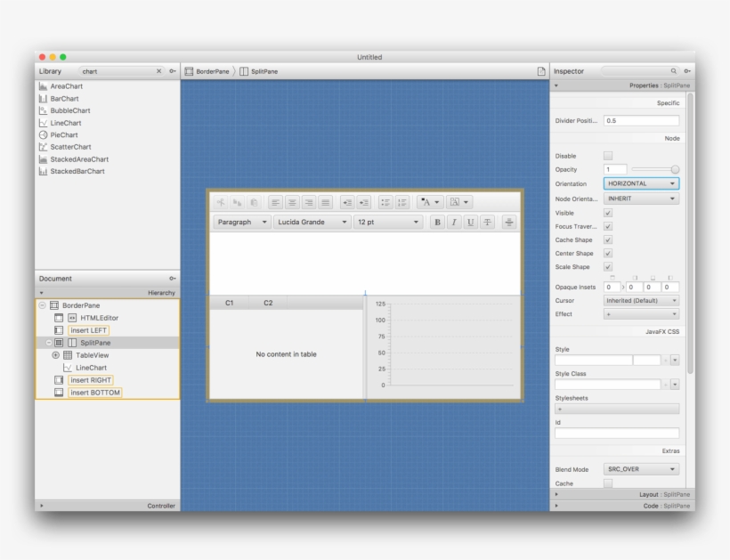Click the cut scissors icon
Screen dimensions: 730x560
[221, 203]
